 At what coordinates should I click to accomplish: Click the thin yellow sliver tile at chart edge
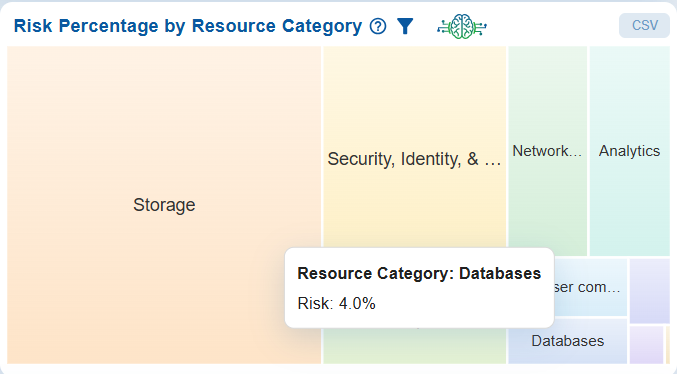[668, 345]
